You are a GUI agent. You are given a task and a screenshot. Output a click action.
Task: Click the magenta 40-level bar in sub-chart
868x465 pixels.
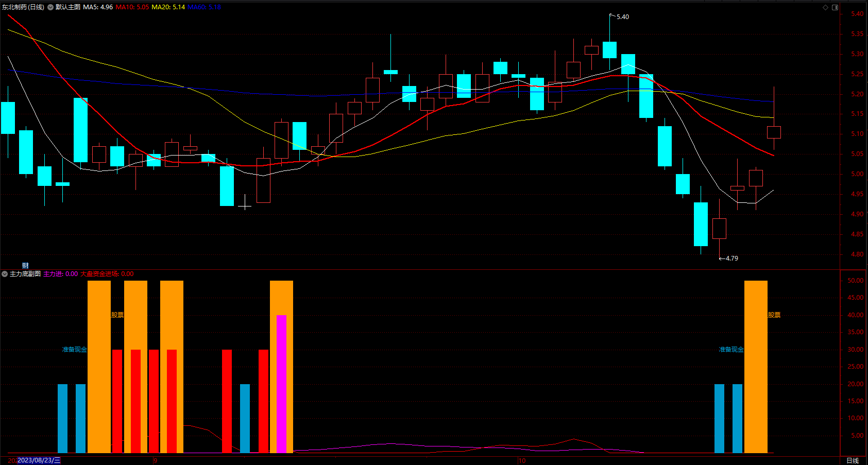coord(281,384)
